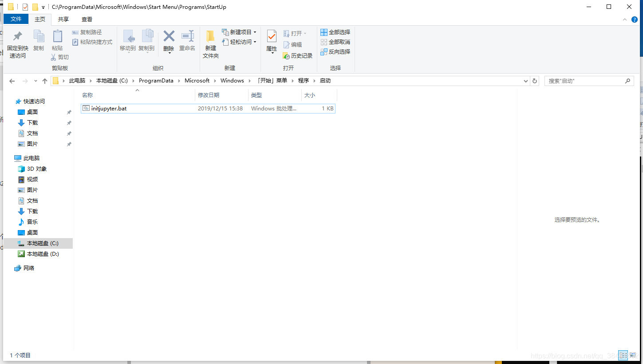
Task: Switch to the 主页 tab
Action: click(40, 19)
